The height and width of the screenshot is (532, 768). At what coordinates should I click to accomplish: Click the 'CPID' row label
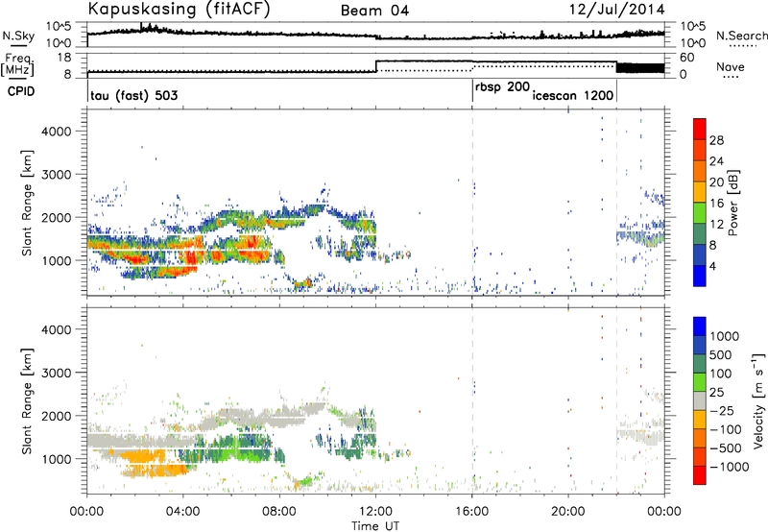pos(20,91)
